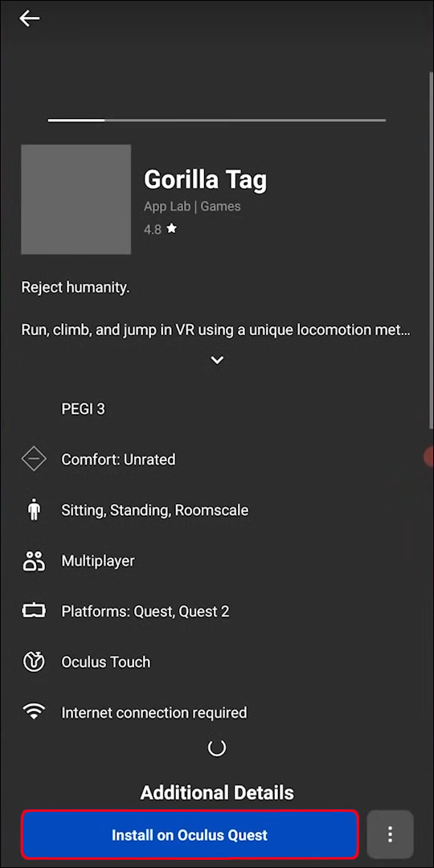The width and height of the screenshot is (434, 868).
Task: Click the Gorilla Tag app thumbnail
Action: [76, 199]
